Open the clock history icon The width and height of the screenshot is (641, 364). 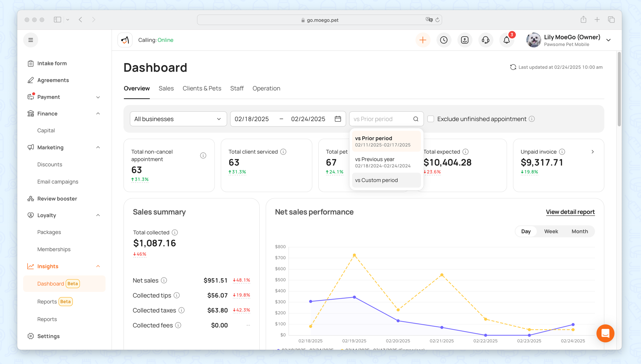(x=444, y=40)
